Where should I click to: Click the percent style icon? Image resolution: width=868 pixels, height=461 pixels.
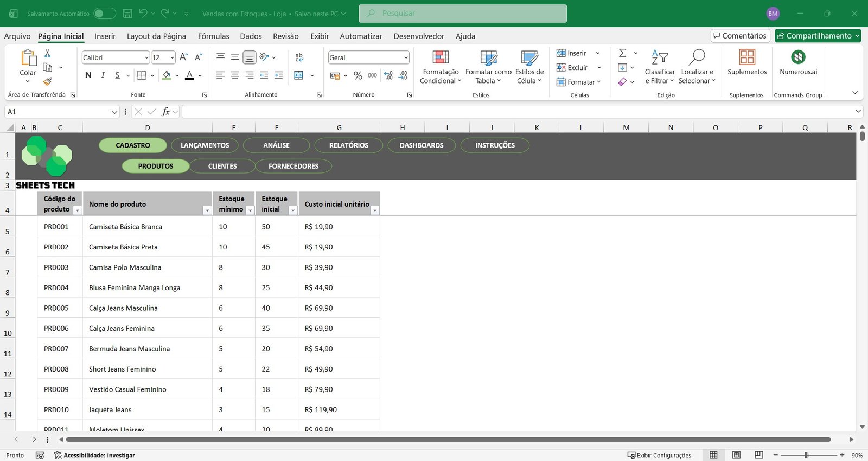[358, 75]
